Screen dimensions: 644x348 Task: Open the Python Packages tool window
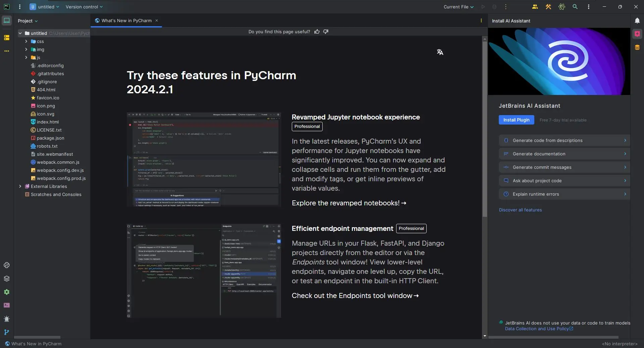tap(7, 279)
